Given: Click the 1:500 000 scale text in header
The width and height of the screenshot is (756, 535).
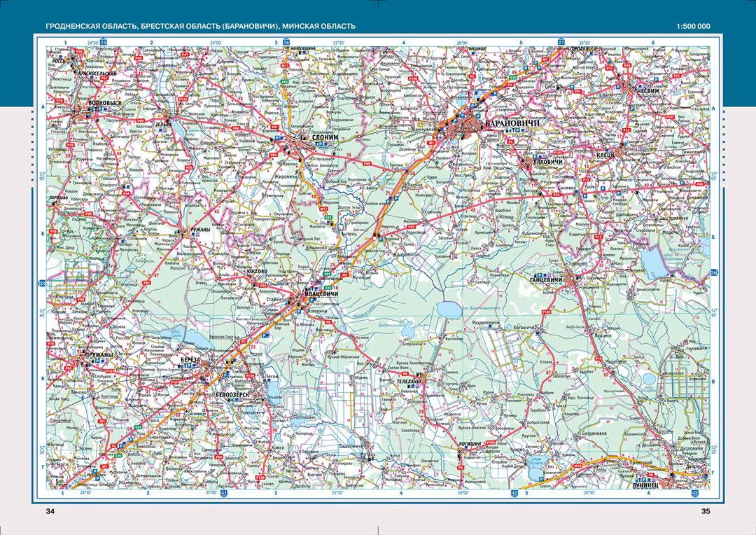Looking at the screenshot, I should tap(693, 26).
